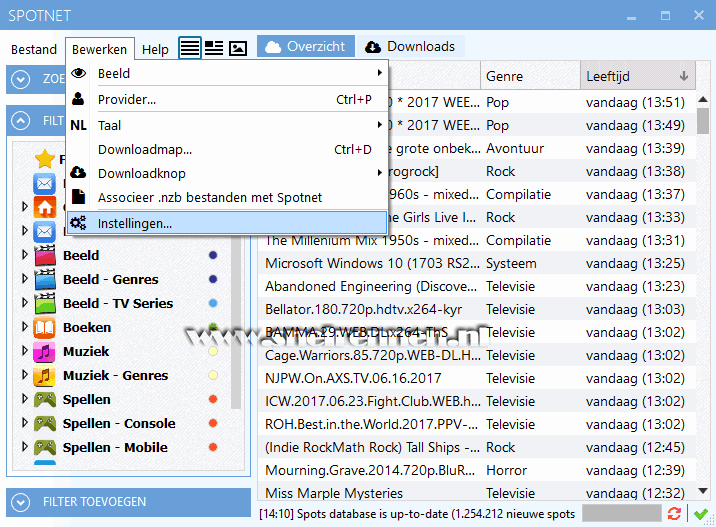Expand the Boeken tree node
This screenshot has width=716, height=527.
25,327
